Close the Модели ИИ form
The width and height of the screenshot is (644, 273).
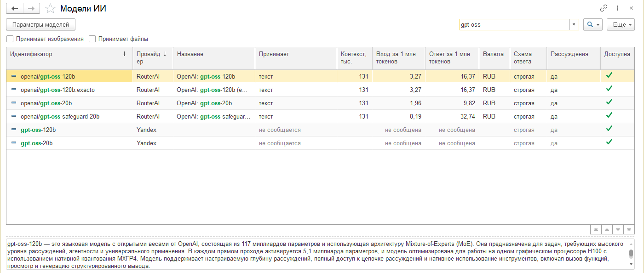pyautogui.click(x=632, y=8)
